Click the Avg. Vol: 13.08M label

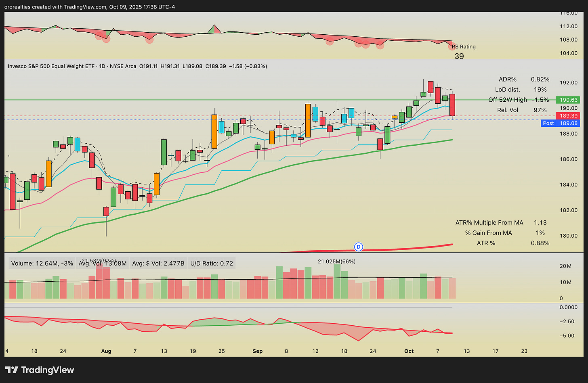click(x=103, y=264)
